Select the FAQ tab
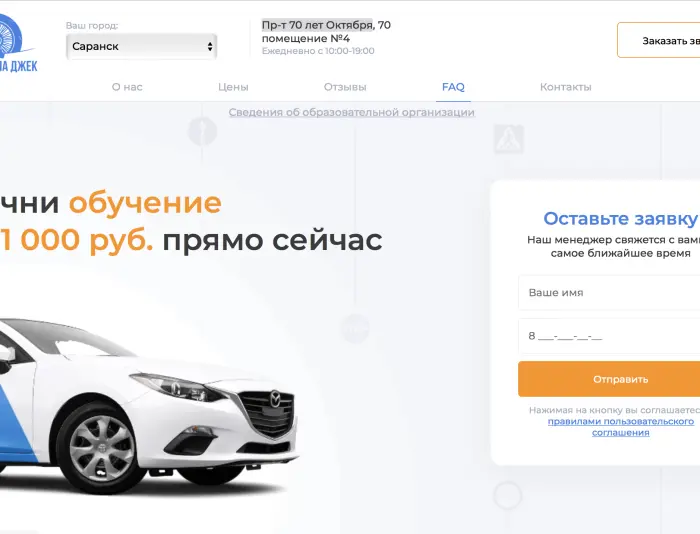This screenshot has width=700, height=534. (453, 87)
